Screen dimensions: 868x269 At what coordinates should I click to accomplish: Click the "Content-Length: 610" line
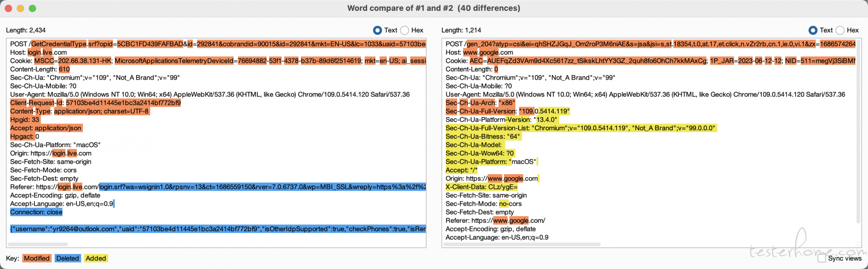pos(40,69)
